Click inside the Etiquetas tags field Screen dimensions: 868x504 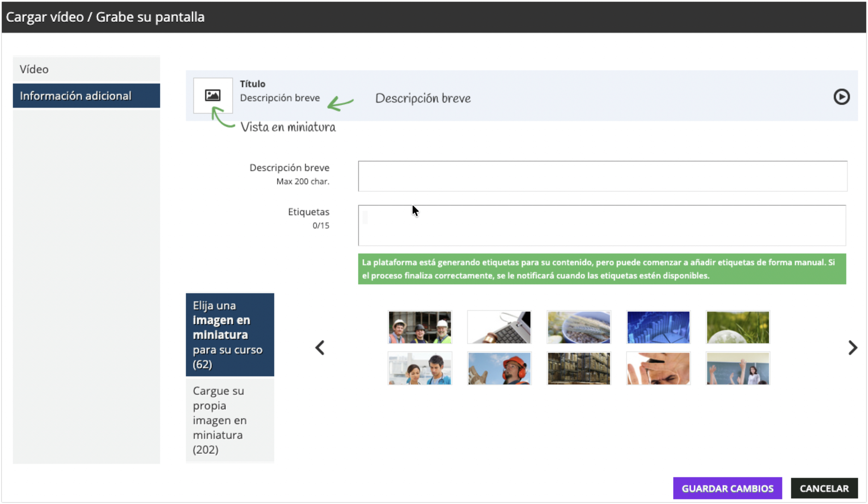tap(601, 226)
